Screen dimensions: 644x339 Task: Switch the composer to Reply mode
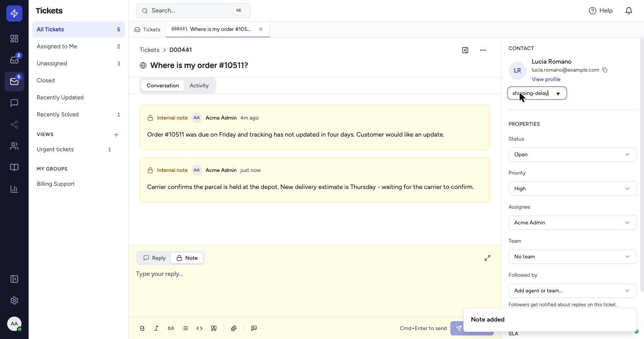tap(154, 258)
